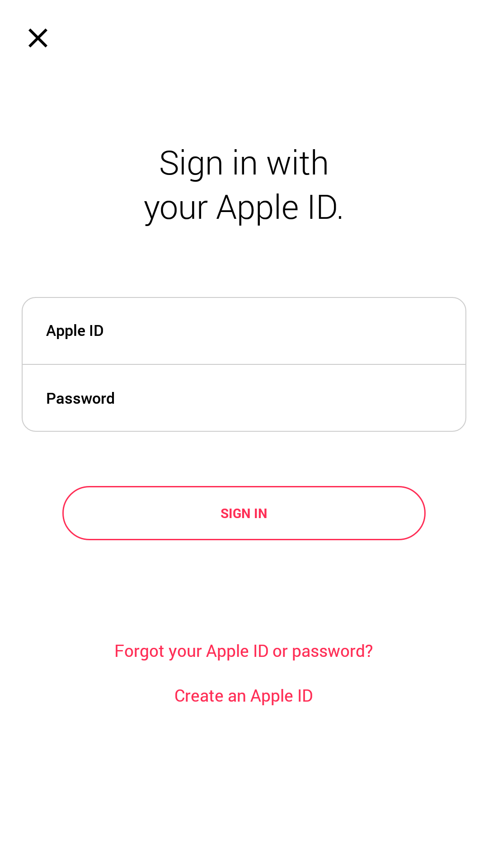The image size is (488, 868).
Task: Tap the black X icon at the top
Action: (x=38, y=38)
